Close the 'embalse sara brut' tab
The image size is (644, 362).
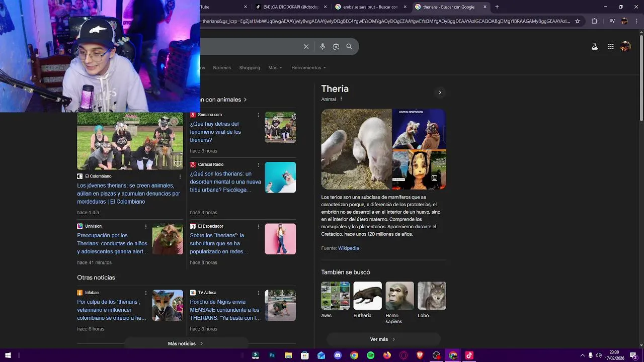click(405, 7)
